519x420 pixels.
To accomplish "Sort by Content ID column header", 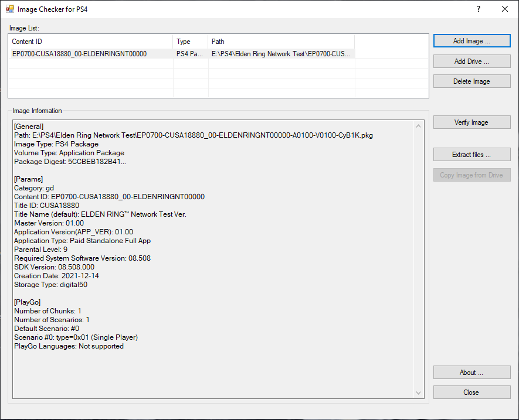I will coord(90,42).
